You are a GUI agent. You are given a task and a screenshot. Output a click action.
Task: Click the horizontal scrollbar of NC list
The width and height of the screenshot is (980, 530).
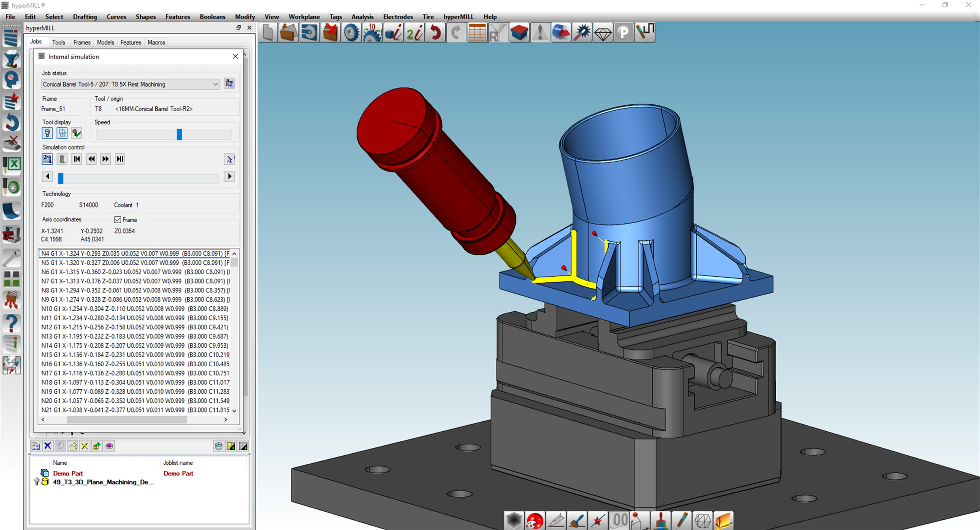pyautogui.click(x=126, y=420)
